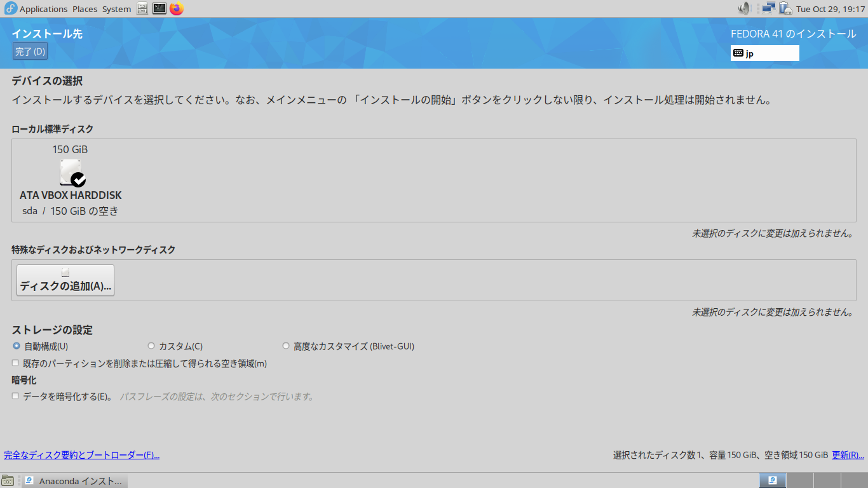Click the パスフレーズの設定 hint text
Screen dimensions: 868x488
(217, 396)
